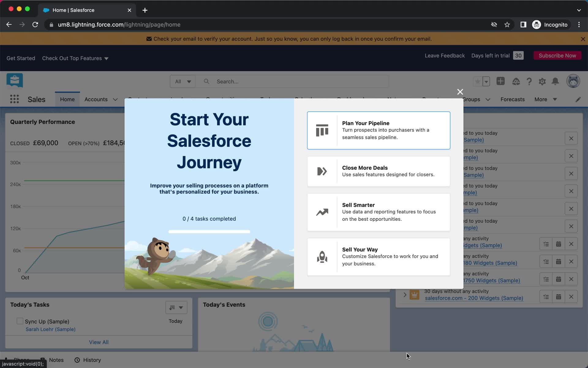This screenshot has height=368, width=588.
Task: Click View All tasks link
Action: coord(99,342)
